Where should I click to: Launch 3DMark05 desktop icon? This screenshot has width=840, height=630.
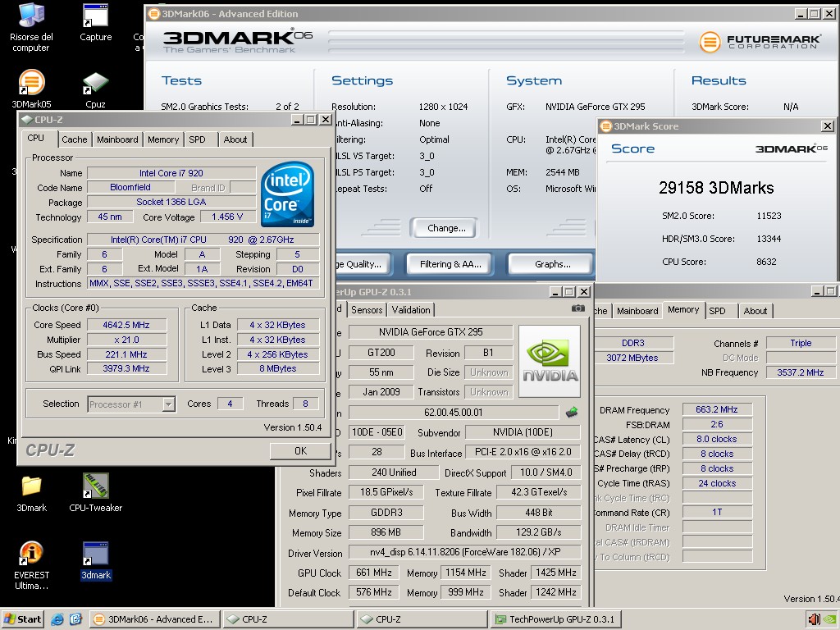32,89
